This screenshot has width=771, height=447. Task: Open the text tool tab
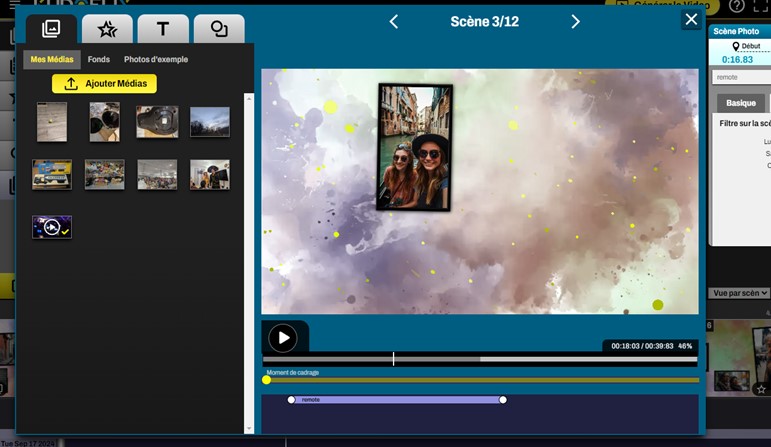[x=163, y=29]
